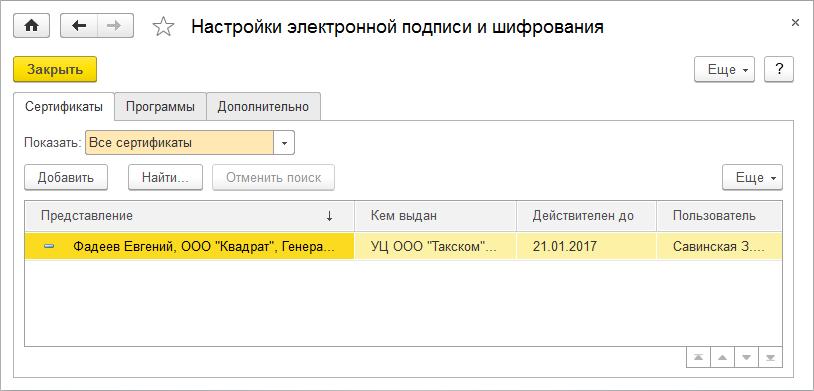The width and height of the screenshot is (814, 391).
Task: Switch to the Дополнительно tab
Action: click(263, 107)
